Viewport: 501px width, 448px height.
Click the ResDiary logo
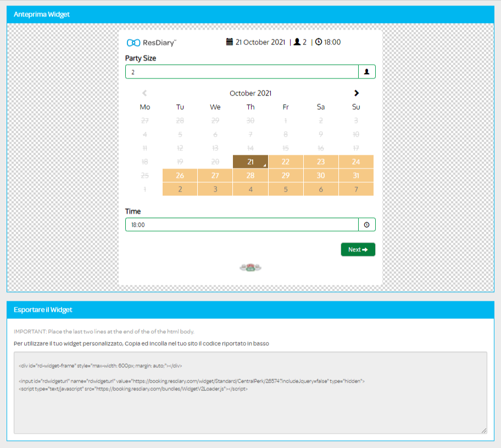click(x=152, y=42)
